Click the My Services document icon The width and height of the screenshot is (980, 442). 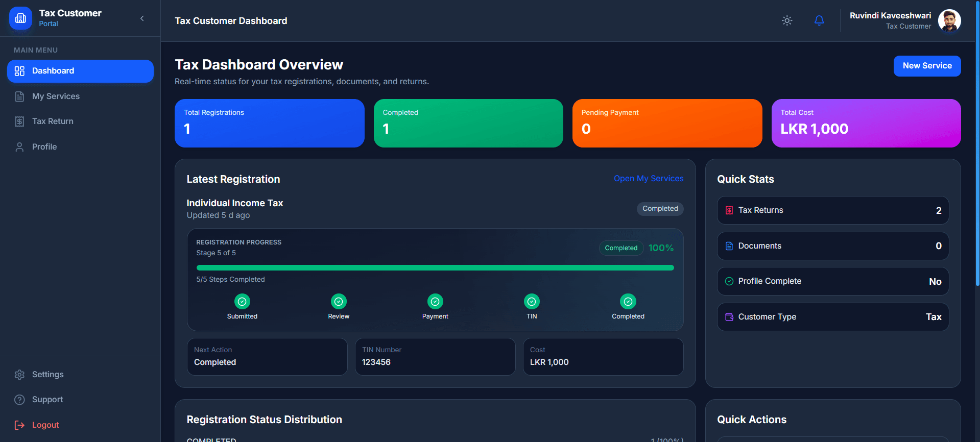(19, 96)
